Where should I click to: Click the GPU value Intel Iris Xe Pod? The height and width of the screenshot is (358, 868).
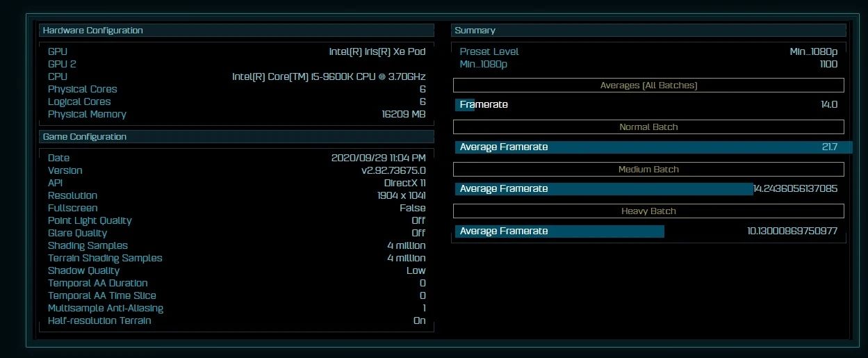point(377,51)
